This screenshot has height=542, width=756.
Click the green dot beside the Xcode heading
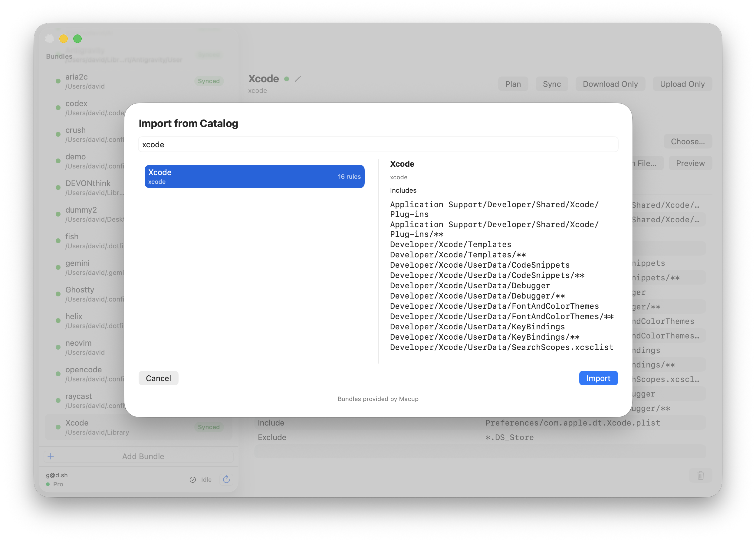click(x=286, y=79)
